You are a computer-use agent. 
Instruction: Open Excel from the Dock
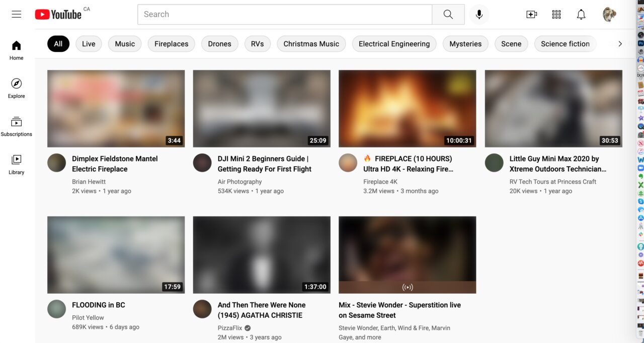click(641, 185)
